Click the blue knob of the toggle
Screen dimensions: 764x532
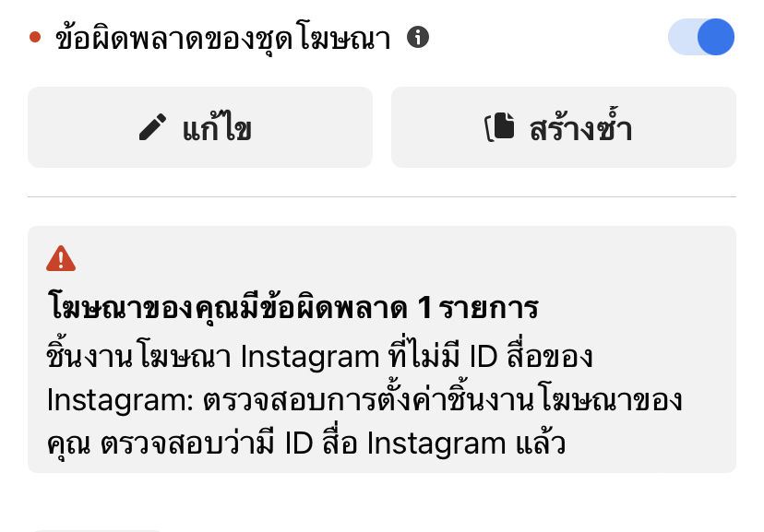point(716,37)
